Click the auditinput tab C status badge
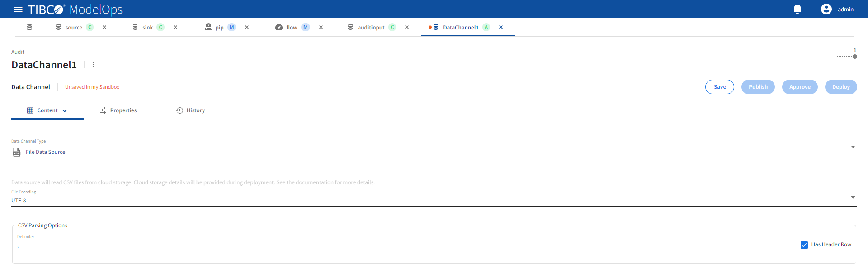The image size is (868, 273). coord(392,27)
